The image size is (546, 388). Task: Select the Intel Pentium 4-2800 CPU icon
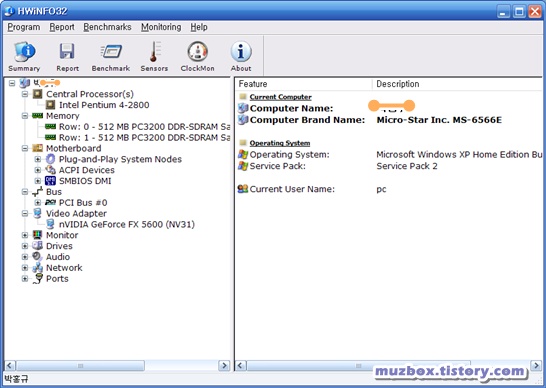point(50,104)
